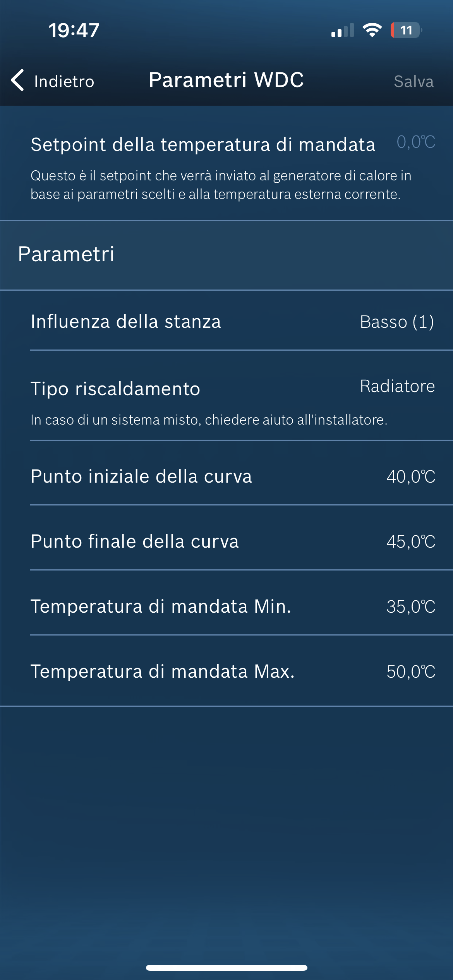Tap the 19:47 clock in status bar
Image resolution: width=453 pixels, height=980 pixels.
74,30
